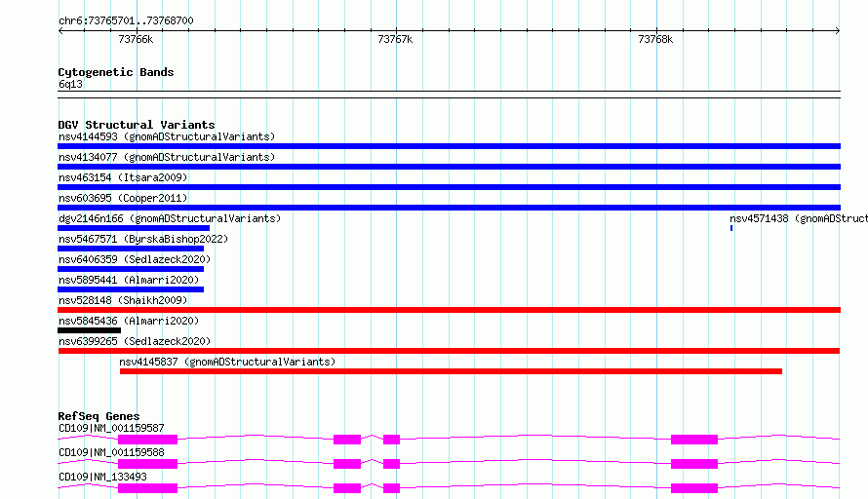
Task: Open the nsv4571438 label link
Action: (798, 218)
